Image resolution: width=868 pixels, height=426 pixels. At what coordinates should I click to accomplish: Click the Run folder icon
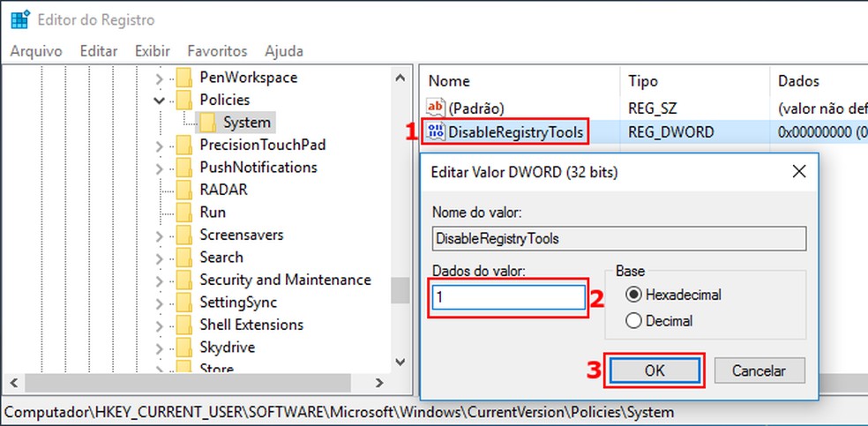pyautogui.click(x=183, y=213)
